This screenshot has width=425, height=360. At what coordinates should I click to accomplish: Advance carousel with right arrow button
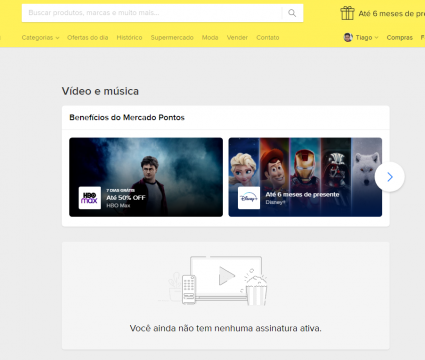390,177
